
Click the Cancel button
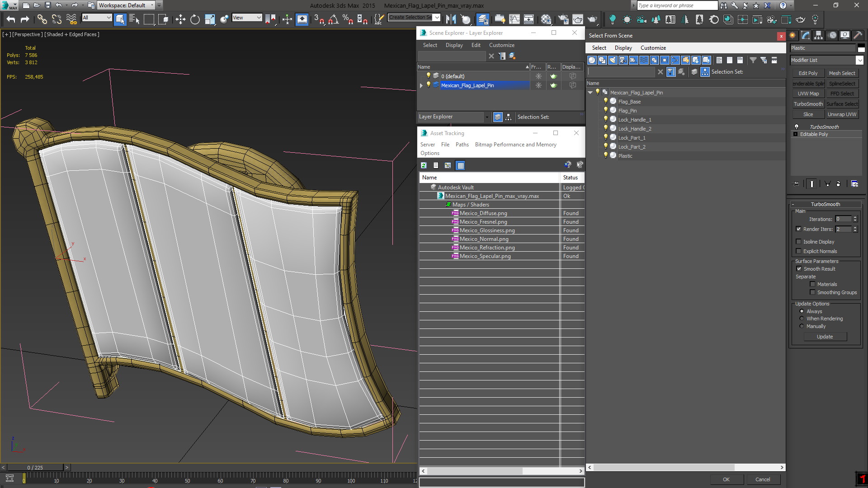click(x=763, y=479)
